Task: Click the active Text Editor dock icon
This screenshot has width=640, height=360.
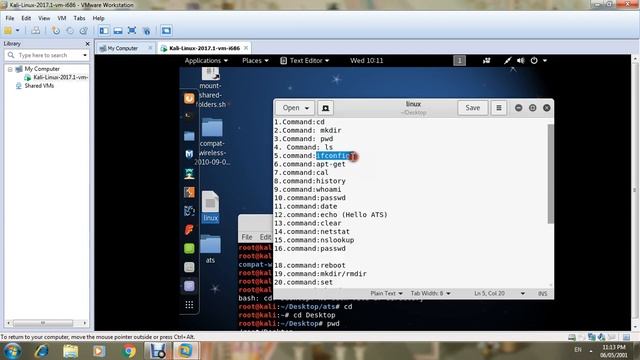Action: (x=189, y=286)
